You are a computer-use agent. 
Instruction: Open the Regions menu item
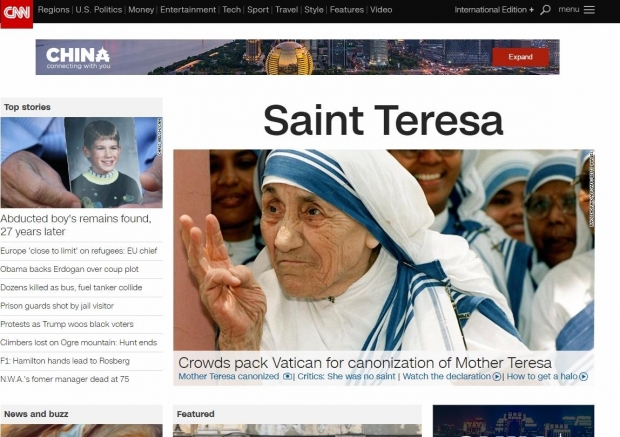click(53, 10)
